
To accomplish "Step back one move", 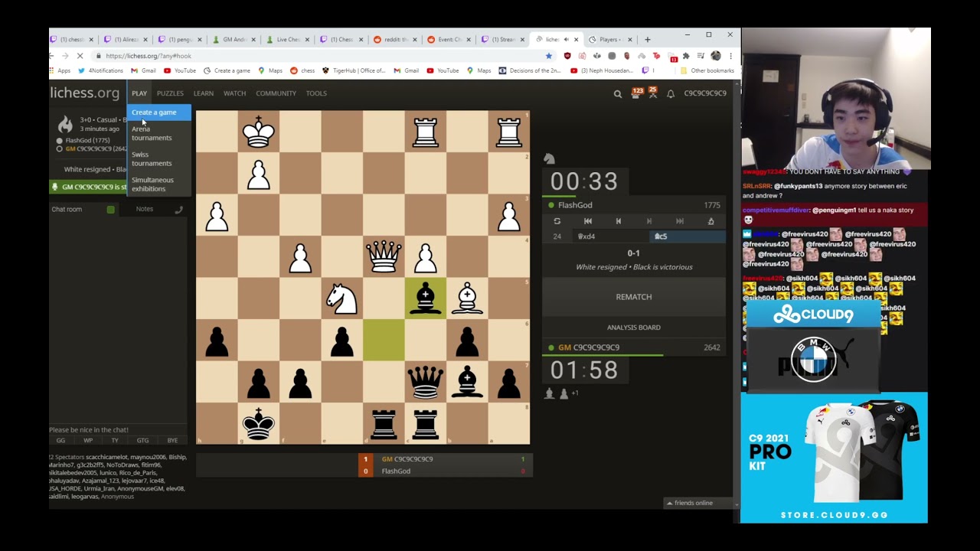I will [619, 221].
